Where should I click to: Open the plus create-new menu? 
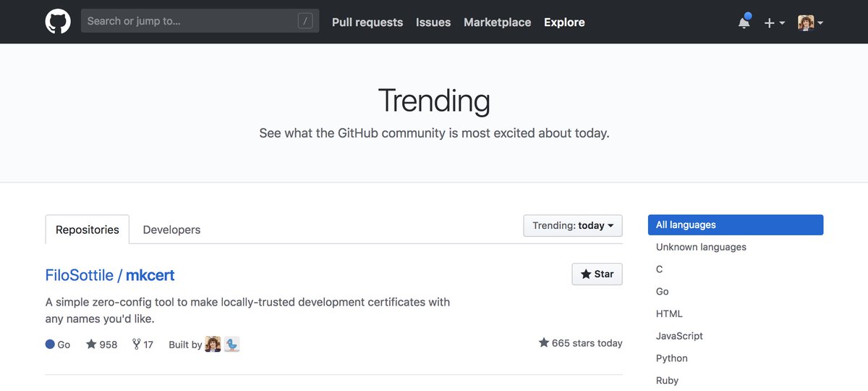click(x=774, y=22)
